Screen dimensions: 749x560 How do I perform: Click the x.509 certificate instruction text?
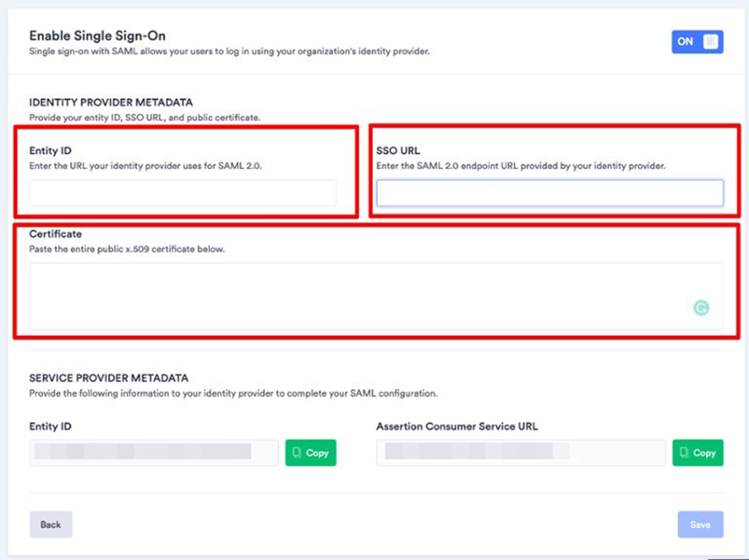click(x=126, y=249)
